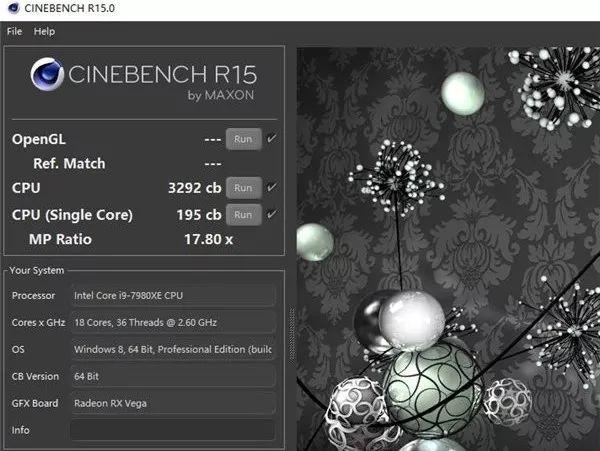Run the CPU (Single Core) benchmark
Image resolution: width=600 pixels, height=451 pixels.
coord(243,214)
